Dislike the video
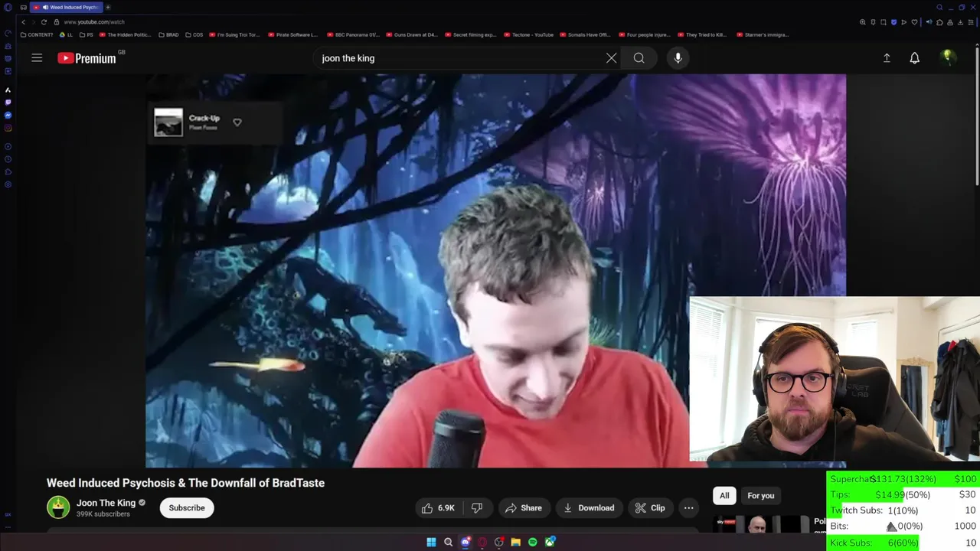The image size is (980, 551). click(476, 508)
